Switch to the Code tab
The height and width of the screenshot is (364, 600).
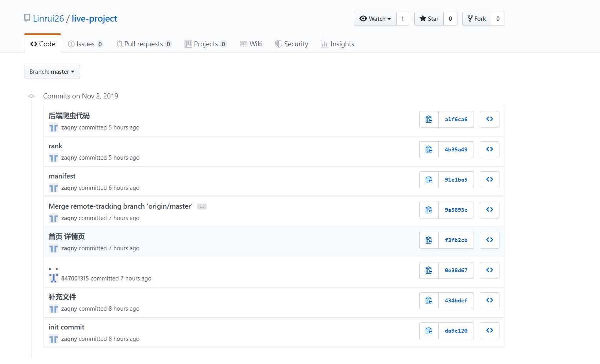[42, 44]
